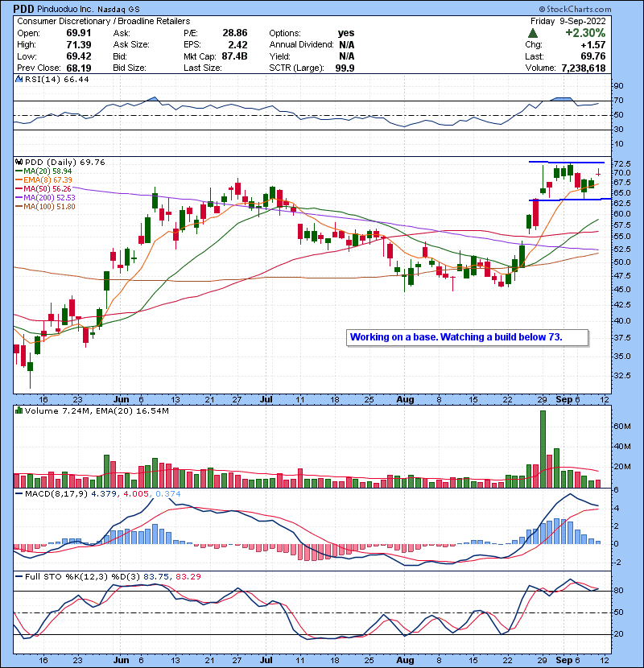Click the MA(50) 56.26 legend entry
644x668 pixels.
43,188
